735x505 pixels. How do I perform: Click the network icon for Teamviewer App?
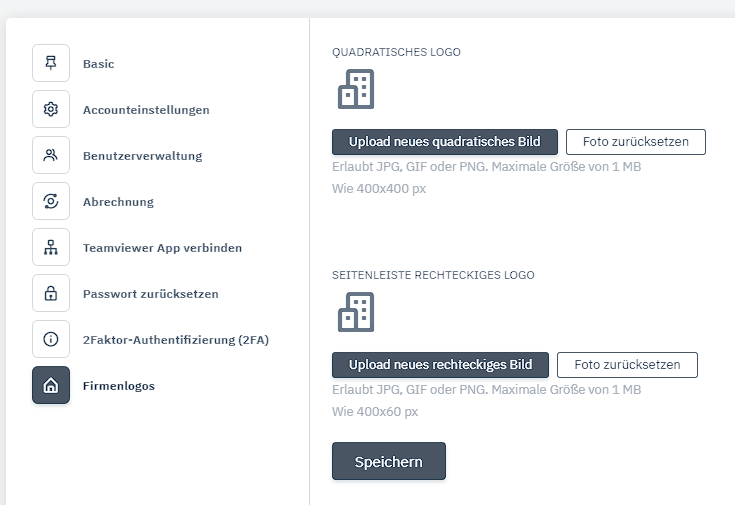click(51, 247)
